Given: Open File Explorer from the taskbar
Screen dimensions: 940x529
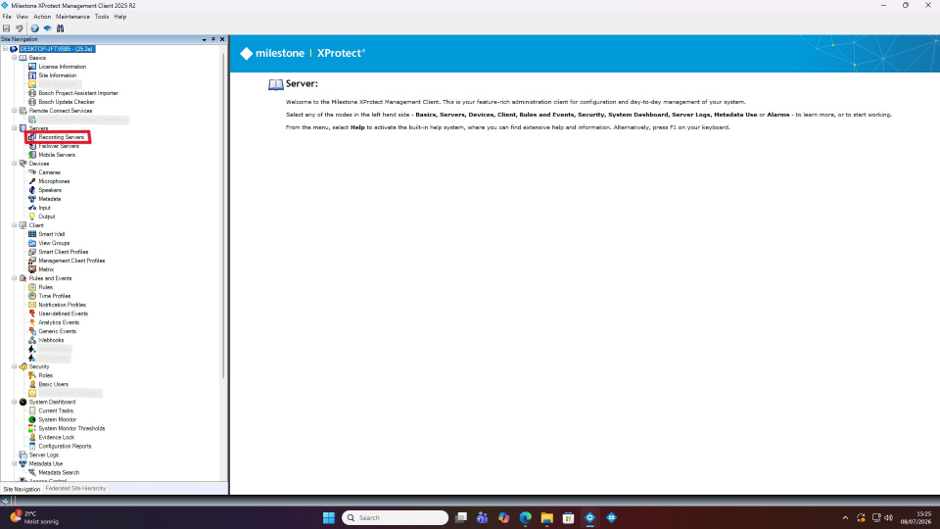Looking at the screenshot, I should 547,518.
